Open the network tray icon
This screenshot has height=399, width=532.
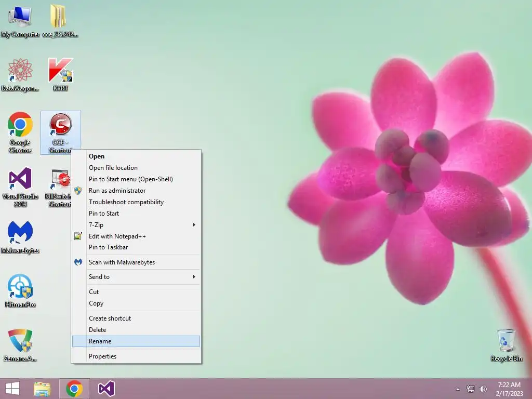pos(471,389)
